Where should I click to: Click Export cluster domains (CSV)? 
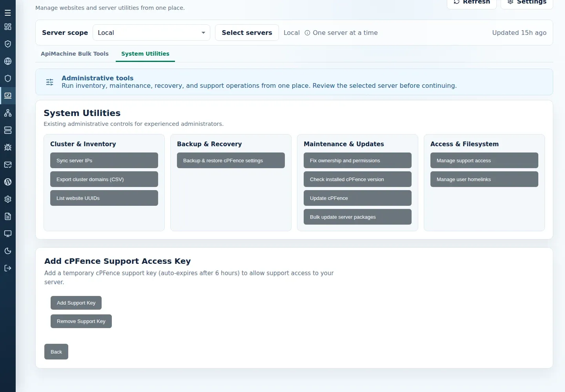point(104,179)
